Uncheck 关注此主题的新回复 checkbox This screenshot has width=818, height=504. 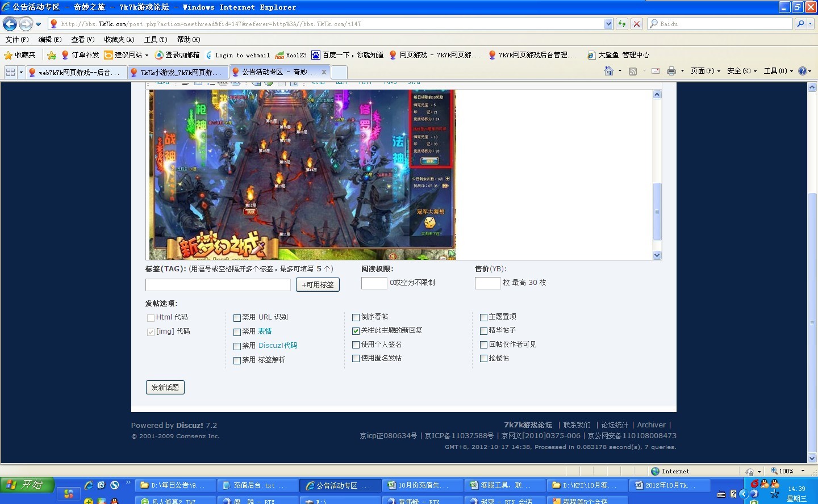pos(356,331)
